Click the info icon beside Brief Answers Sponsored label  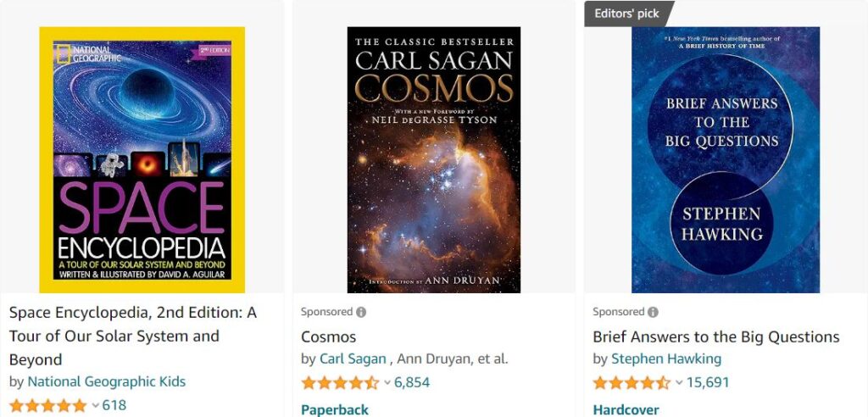pyautogui.click(x=653, y=312)
